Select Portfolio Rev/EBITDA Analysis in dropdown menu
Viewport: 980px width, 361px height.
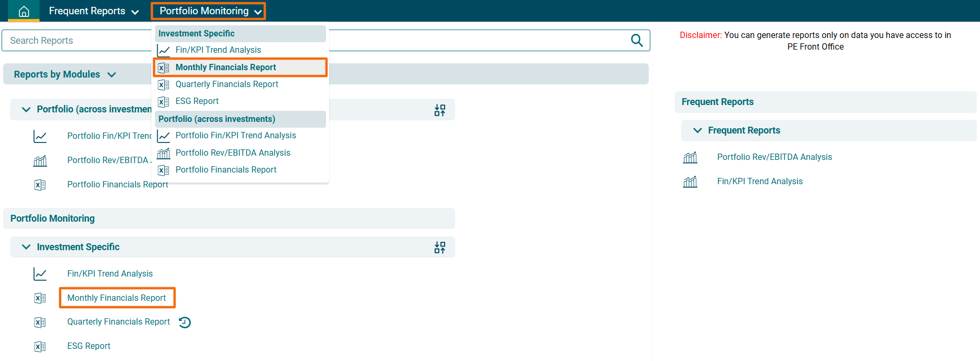pyautogui.click(x=233, y=153)
